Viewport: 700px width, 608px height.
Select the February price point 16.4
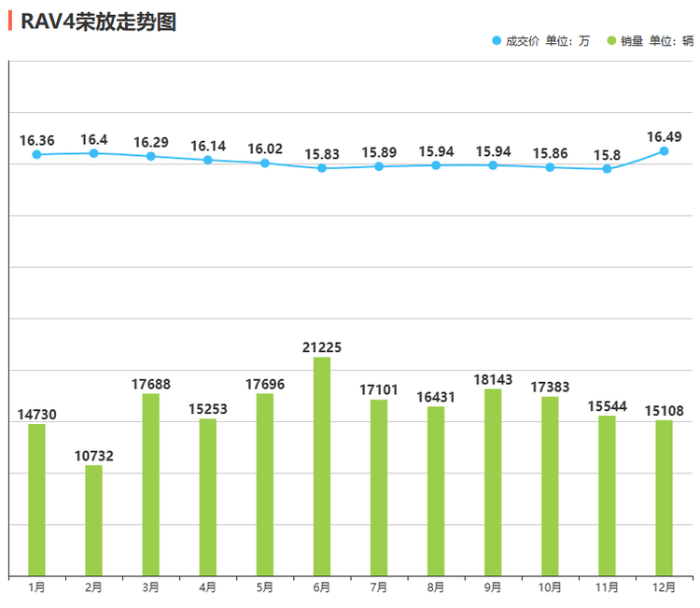click(x=93, y=153)
